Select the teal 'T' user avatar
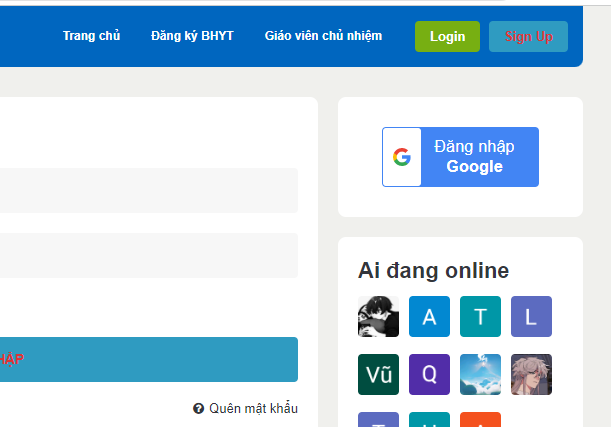The height and width of the screenshot is (427, 611). point(480,317)
